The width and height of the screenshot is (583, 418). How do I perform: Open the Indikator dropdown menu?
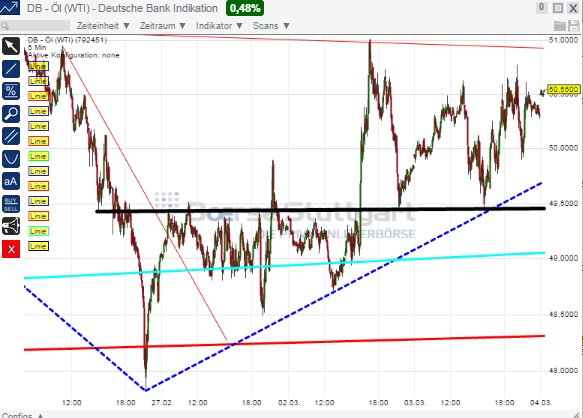pyautogui.click(x=219, y=26)
